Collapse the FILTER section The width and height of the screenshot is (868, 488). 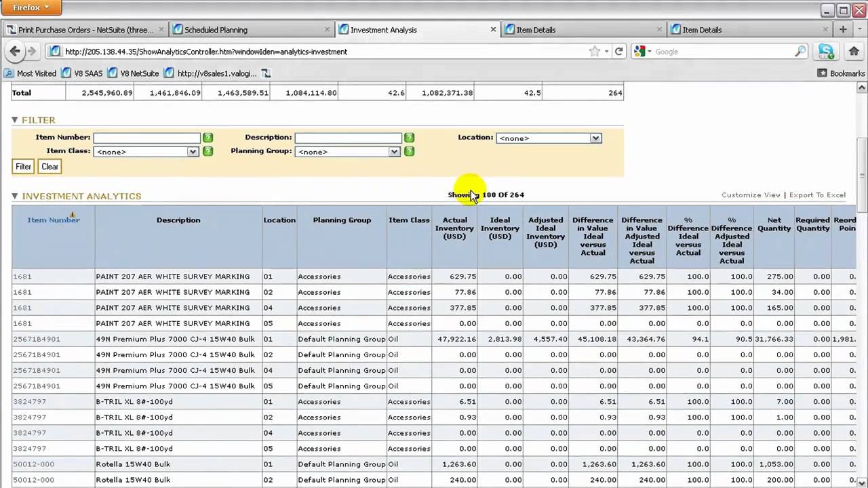click(15, 120)
